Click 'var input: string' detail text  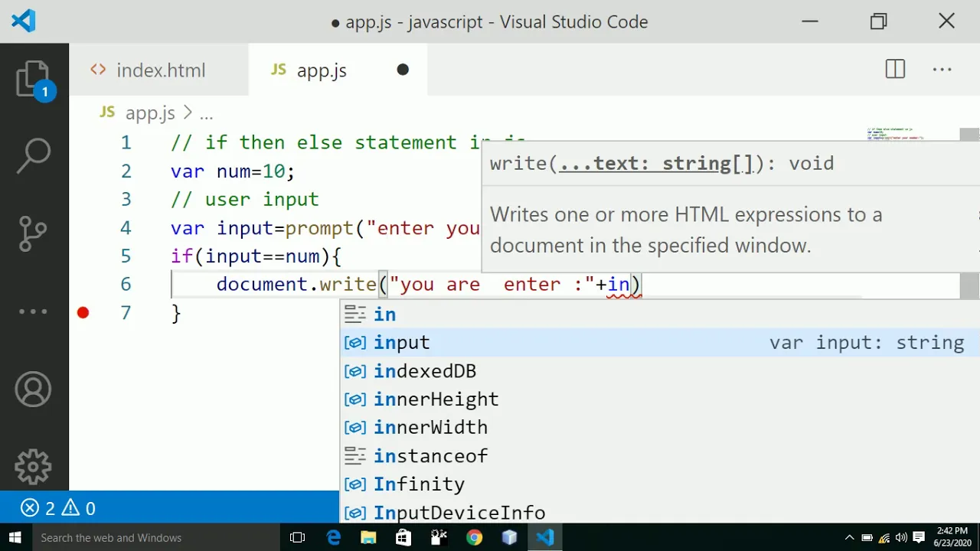(867, 342)
